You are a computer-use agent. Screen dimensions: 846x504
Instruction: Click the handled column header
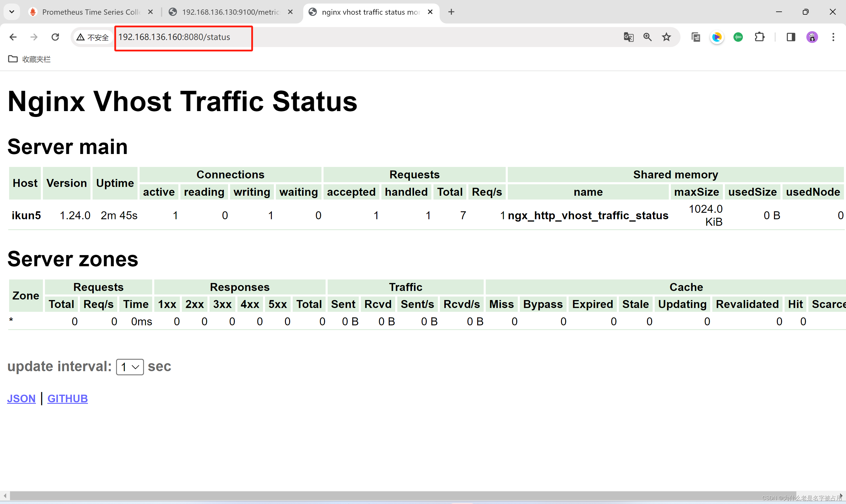[406, 192]
